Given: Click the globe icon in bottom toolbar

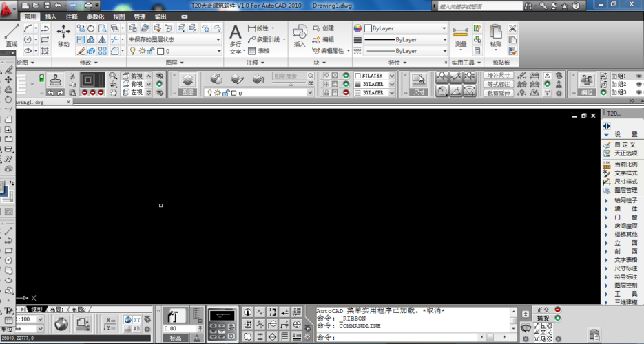Looking at the screenshot, I should point(61,324).
